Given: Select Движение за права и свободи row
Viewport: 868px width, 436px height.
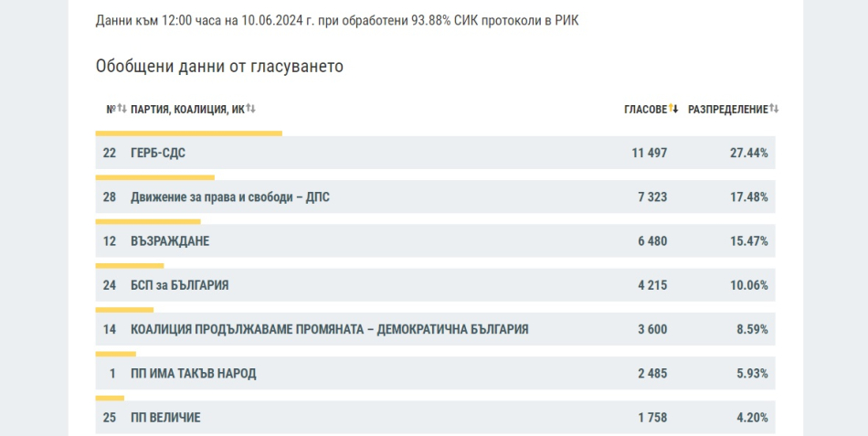Looking at the screenshot, I should (x=435, y=197).
